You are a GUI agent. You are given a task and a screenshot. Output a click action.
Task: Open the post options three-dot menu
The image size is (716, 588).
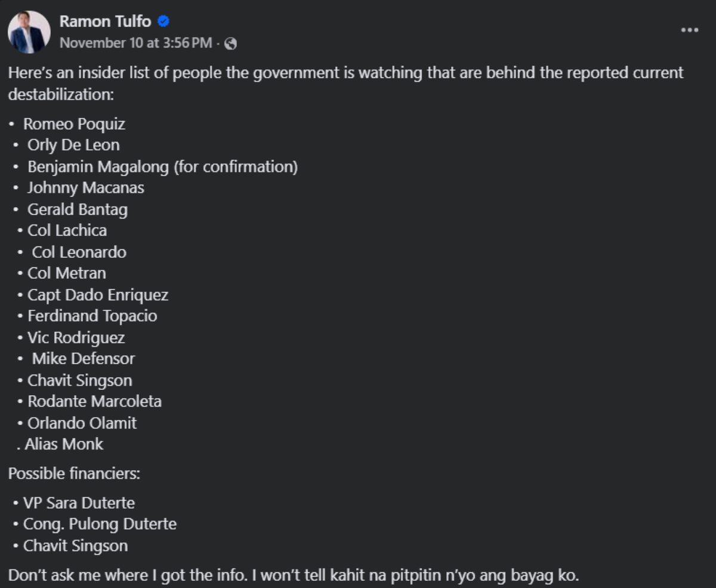(689, 30)
